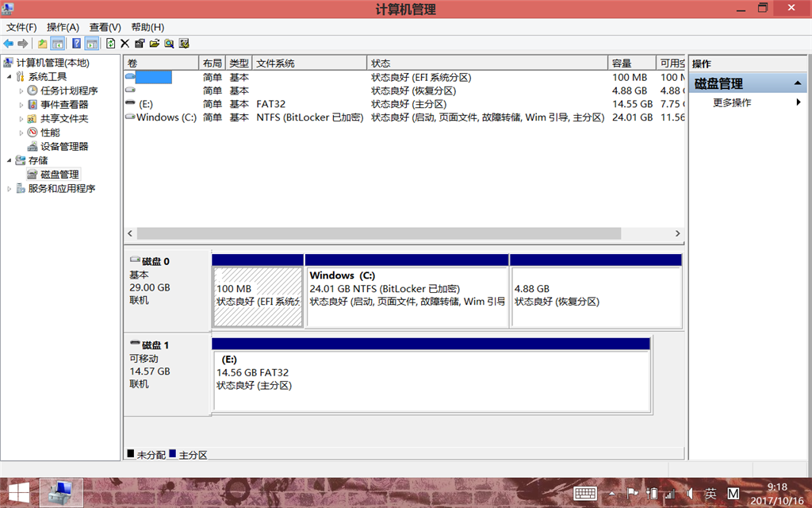
Task: Click the Forward arrow toolbar icon
Action: [x=23, y=44]
